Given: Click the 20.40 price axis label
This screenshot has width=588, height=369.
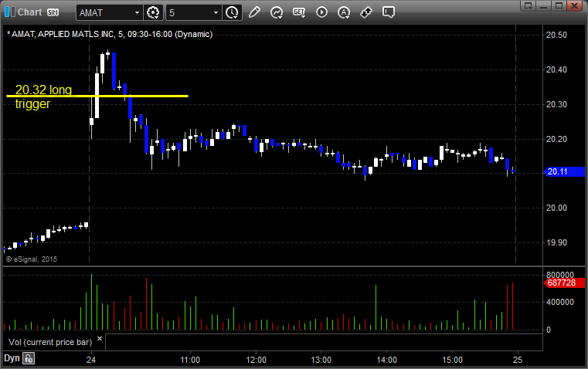Looking at the screenshot, I should pos(556,69).
